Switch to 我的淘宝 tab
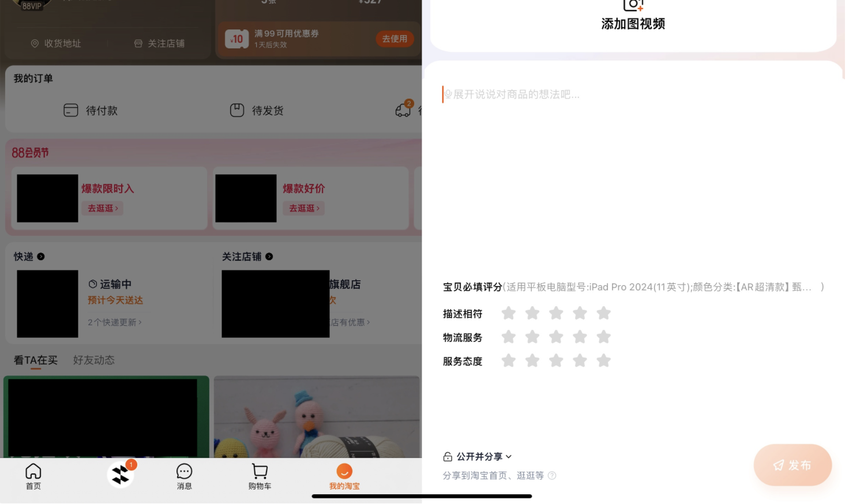Image resolution: width=849 pixels, height=504 pixels. tap(344, 477)
